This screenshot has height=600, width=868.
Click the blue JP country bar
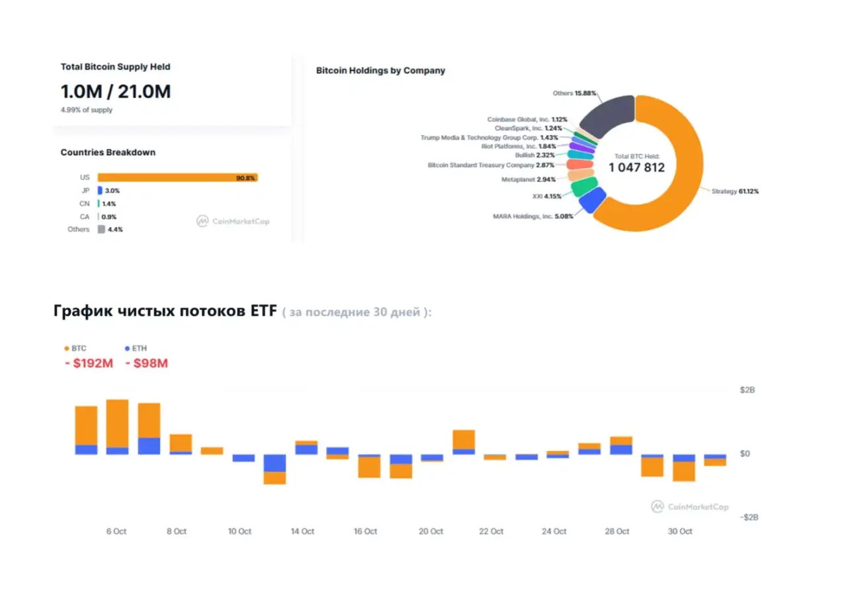(100, 191)
